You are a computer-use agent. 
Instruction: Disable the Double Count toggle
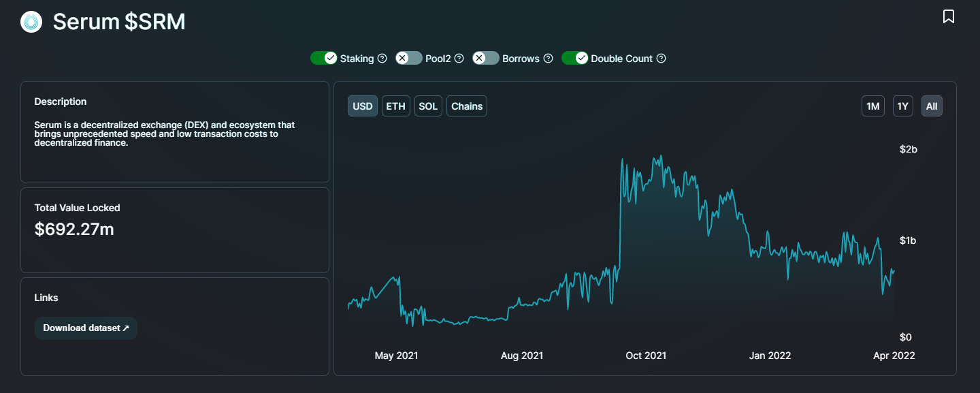coord(574,58)
